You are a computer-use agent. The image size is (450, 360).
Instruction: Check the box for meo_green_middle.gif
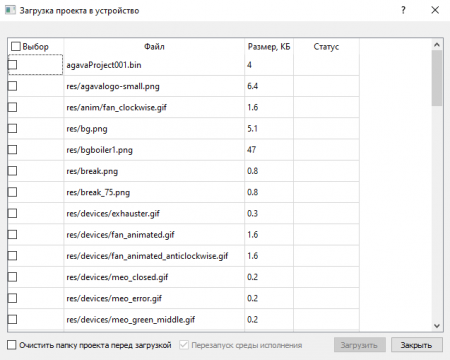click(x=12, y=319)
